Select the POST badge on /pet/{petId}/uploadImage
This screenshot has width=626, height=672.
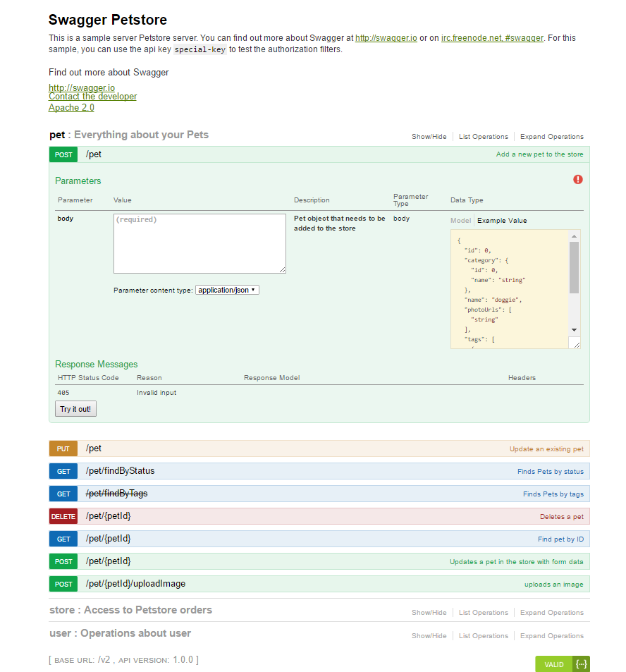coord(63,583)
